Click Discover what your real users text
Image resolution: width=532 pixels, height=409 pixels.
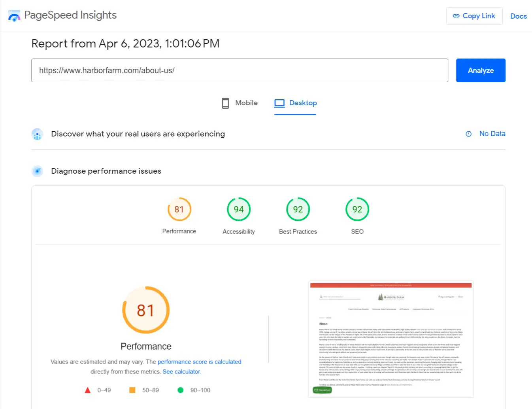tap(138, 134)
